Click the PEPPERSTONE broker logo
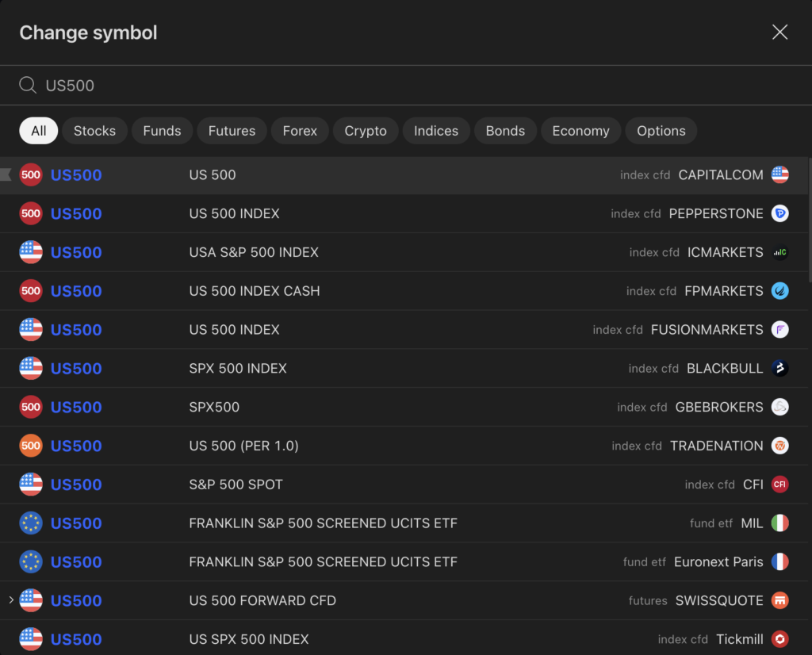This screenshot has width=812, height=655. point(779,213)
